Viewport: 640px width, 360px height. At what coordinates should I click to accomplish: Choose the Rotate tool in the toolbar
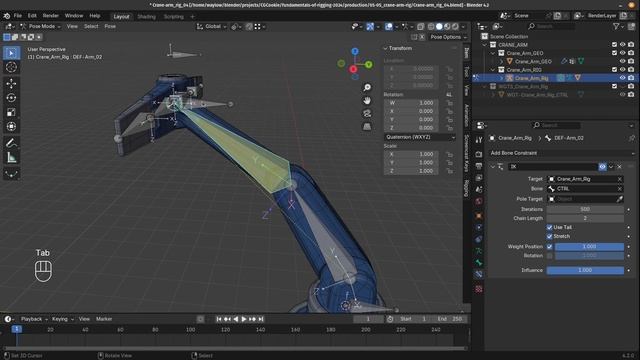(11, 98)
